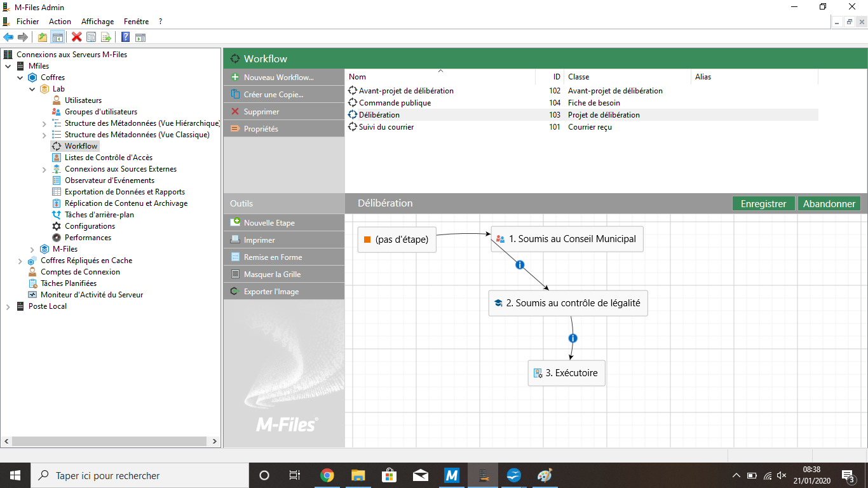Open the Mail app from taskbar

421,475
